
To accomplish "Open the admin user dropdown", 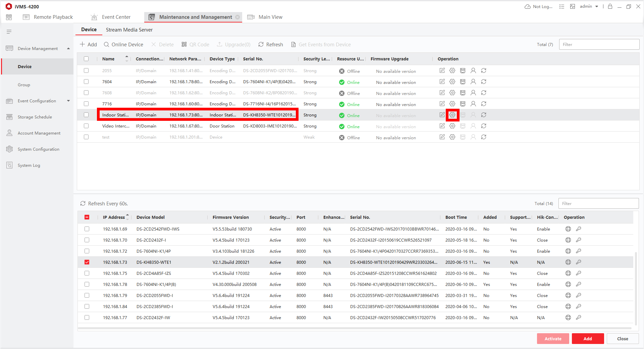I will click(x=589, y=6).
